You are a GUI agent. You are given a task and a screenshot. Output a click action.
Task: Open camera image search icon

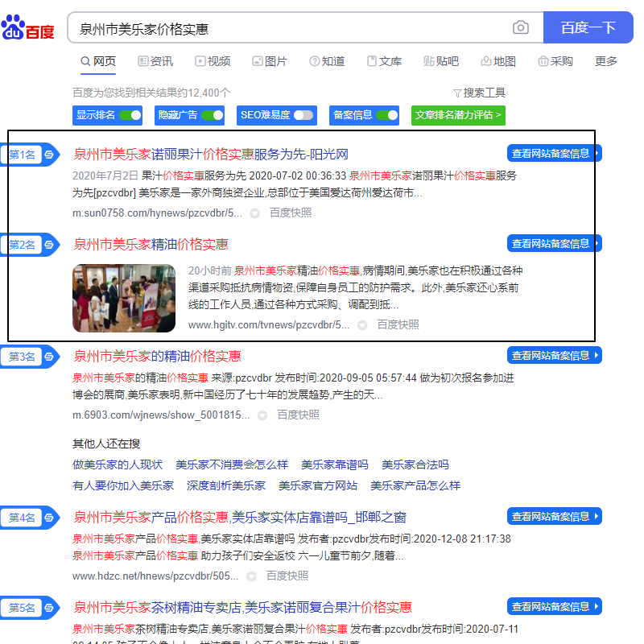[520, 27]
